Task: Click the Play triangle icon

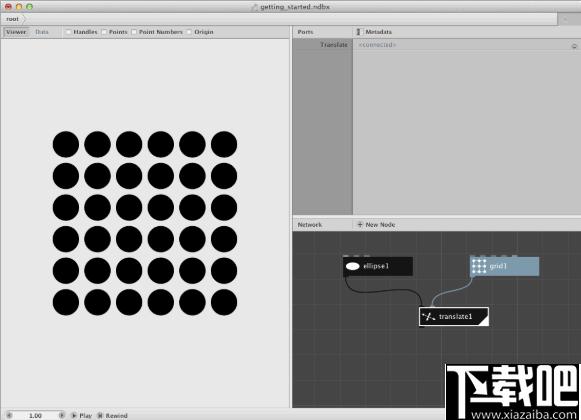Action: tap(74, 416)
